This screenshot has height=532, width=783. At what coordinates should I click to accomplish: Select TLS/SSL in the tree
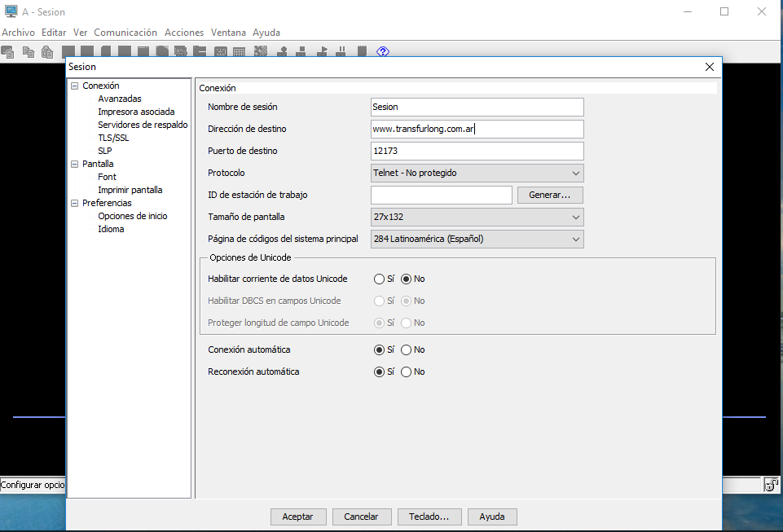click(113, 138)
